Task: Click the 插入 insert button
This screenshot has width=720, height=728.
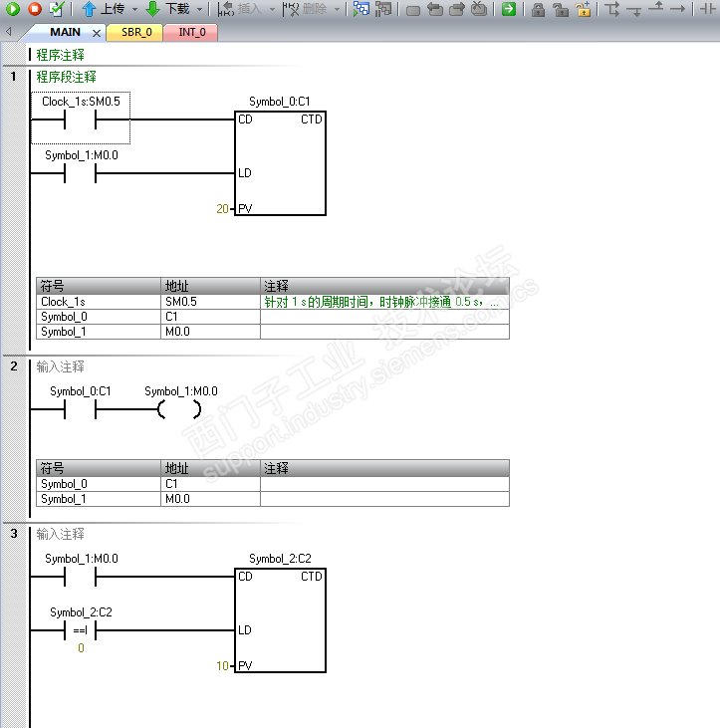Action: pyautogui.click(x=240, y=9)
